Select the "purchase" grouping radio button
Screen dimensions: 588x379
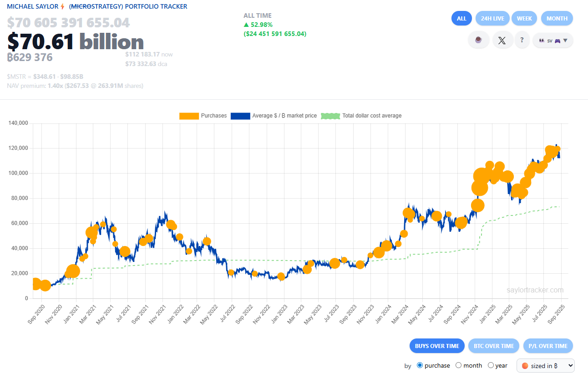(x=420, y=365)
